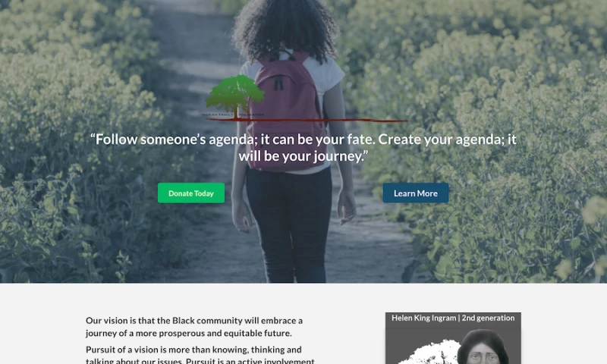Click the Helen King Ingram caption header
The width and height of the screenshot is (607, 364).
(453, 318)
